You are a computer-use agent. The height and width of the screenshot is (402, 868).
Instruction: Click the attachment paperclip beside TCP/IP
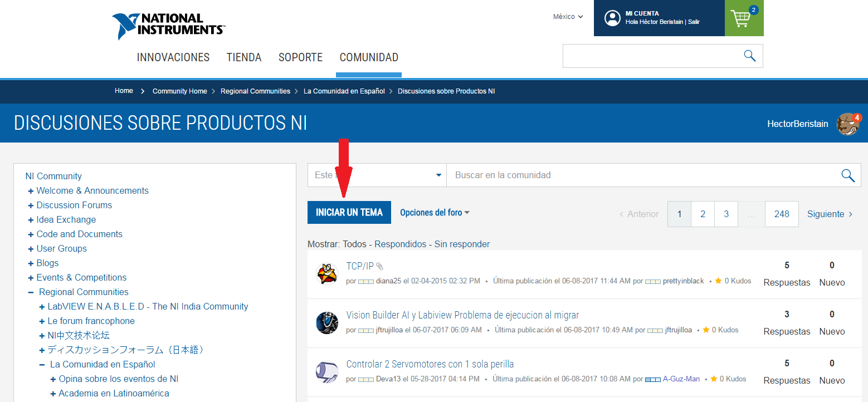380,266
